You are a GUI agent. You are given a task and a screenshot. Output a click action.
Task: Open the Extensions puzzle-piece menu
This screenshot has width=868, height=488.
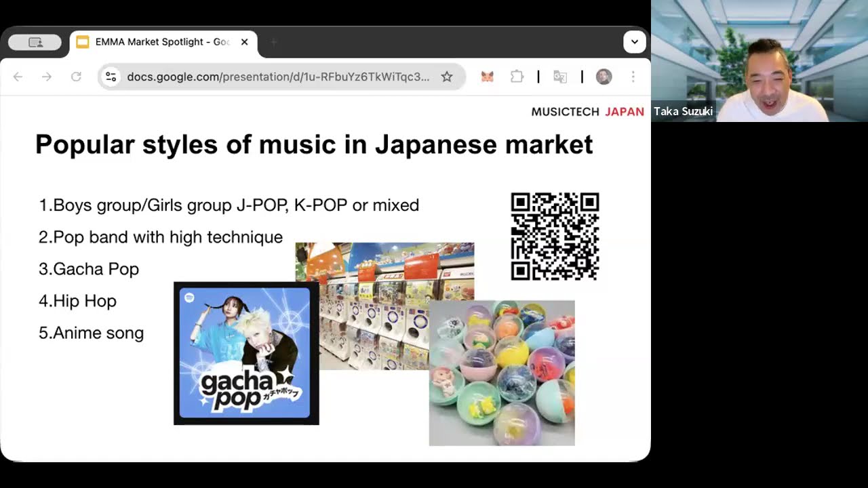tap(517, 77)
